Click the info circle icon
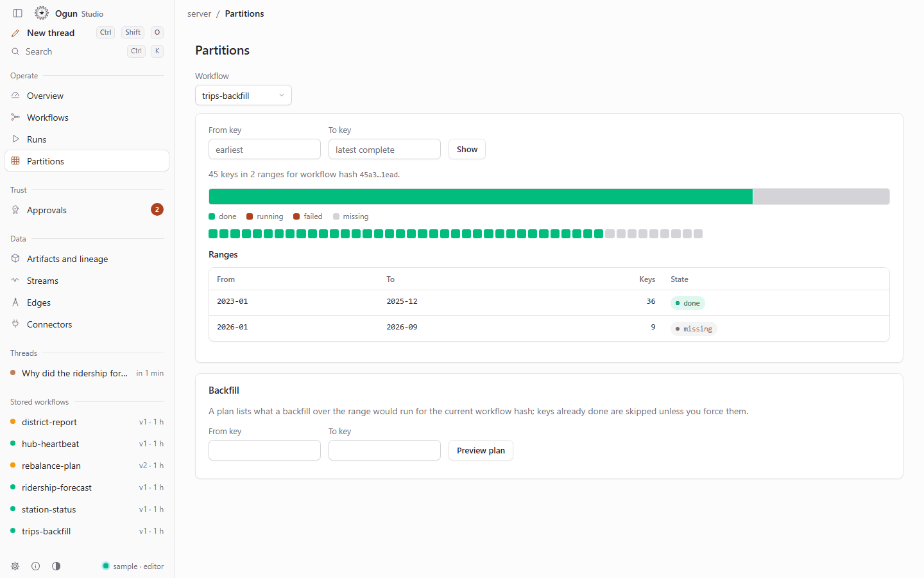This screenshot has width=924, height=578. (x=36, y=566)
